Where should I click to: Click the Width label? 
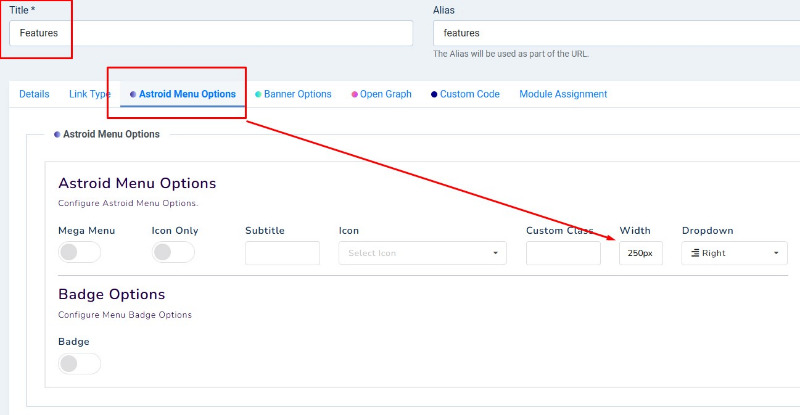pyautogui.click(x=635, y=231)
